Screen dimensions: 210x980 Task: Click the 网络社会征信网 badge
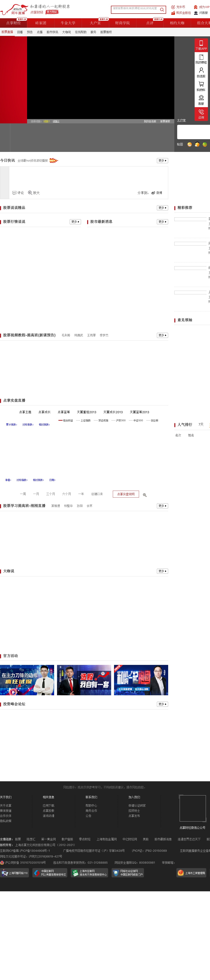[128, 873]
